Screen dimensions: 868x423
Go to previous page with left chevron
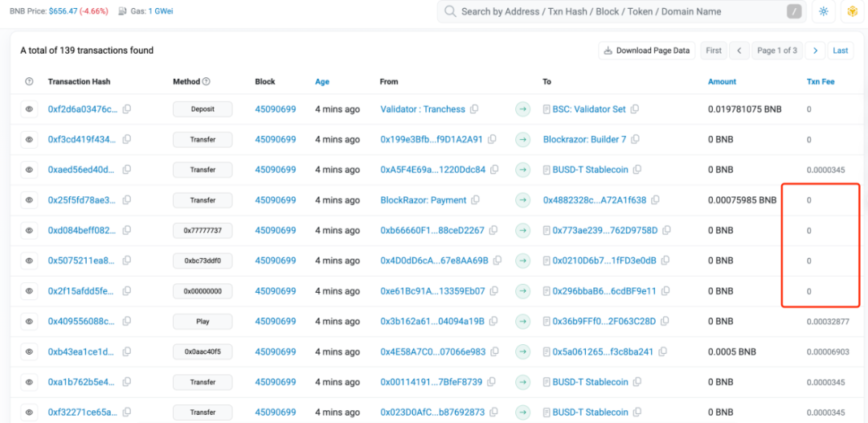[739, 51]
